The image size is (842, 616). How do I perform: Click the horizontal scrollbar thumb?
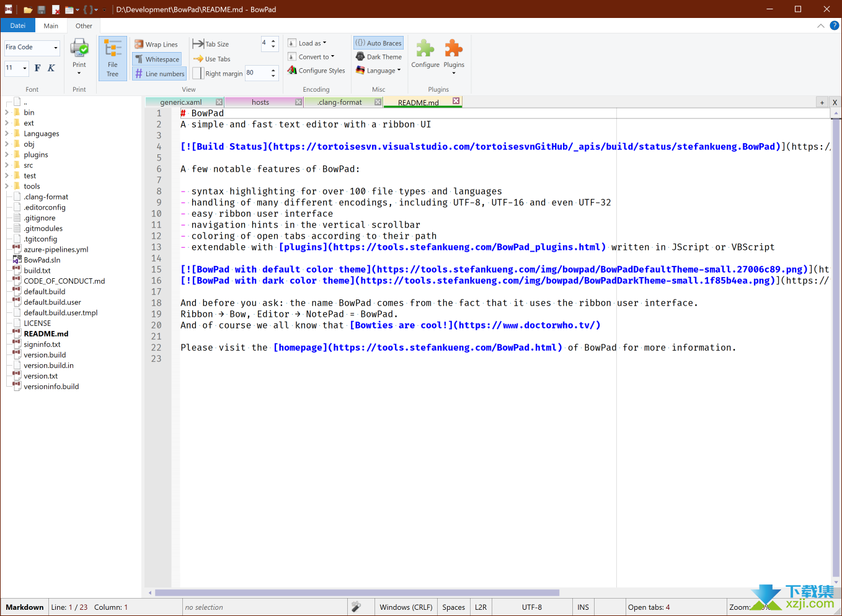click(x=357, y=593)
